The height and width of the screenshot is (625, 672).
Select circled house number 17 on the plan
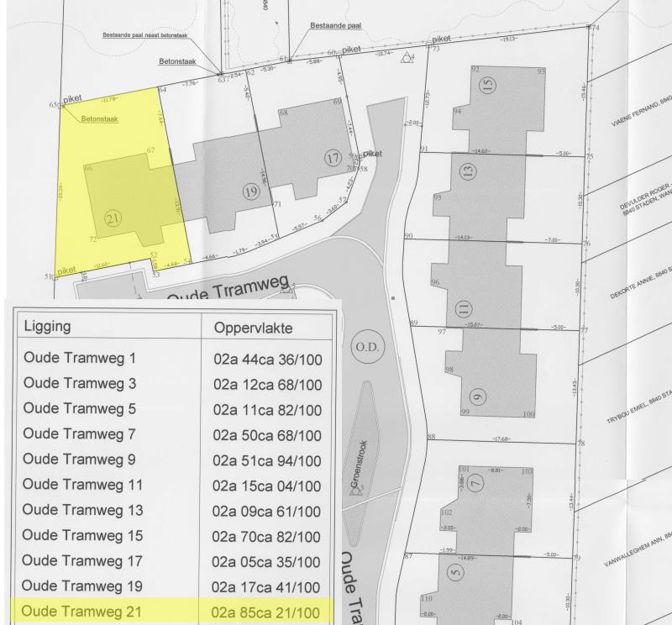coord(333,158)
